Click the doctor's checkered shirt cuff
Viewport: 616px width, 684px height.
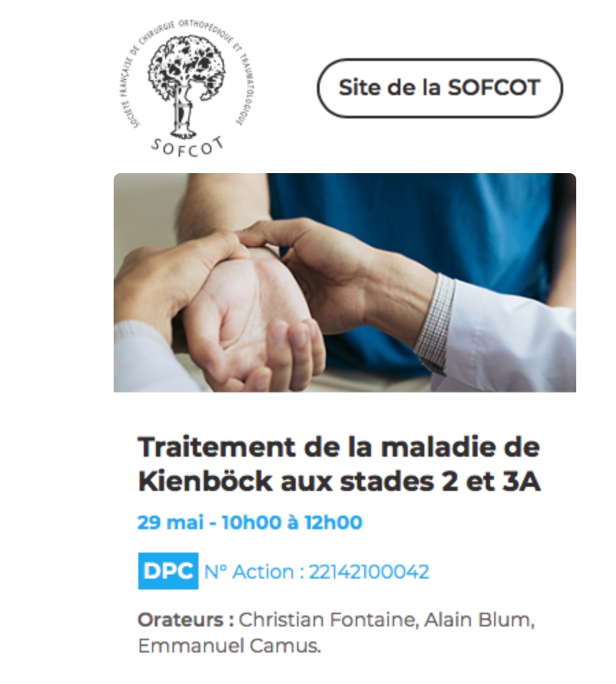433,322
